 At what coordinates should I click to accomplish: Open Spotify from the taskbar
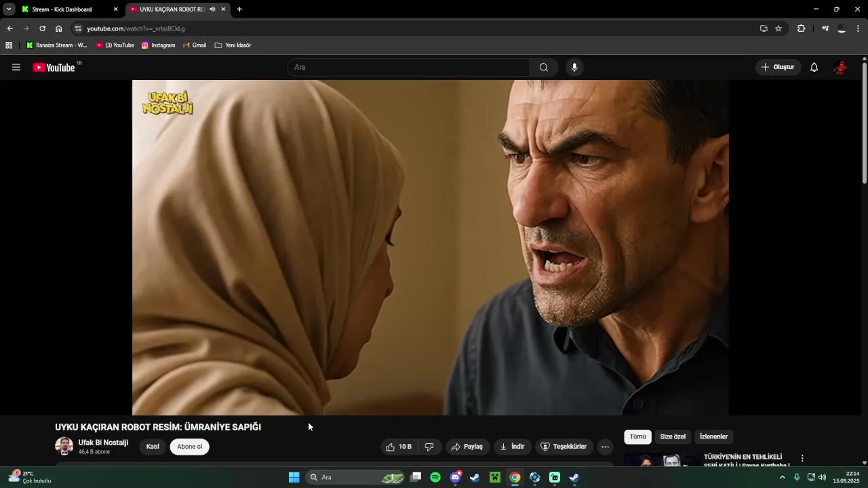[x=435, y=477]
